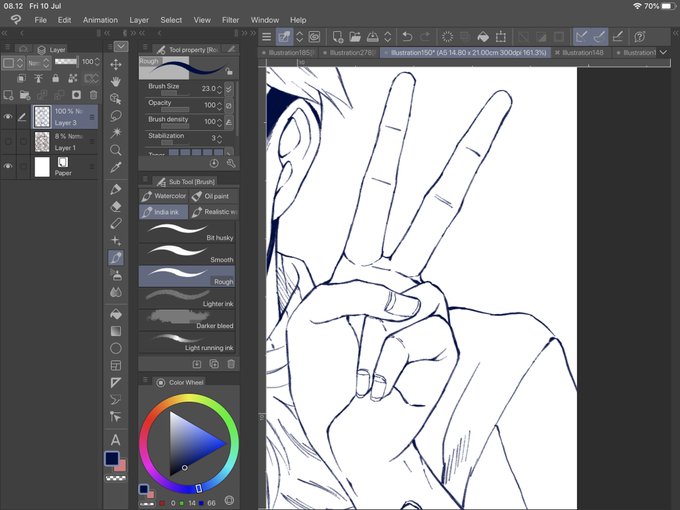Adjust layer opacity stepper arrows
Screen dimensions: 680x510
(97, 62)
